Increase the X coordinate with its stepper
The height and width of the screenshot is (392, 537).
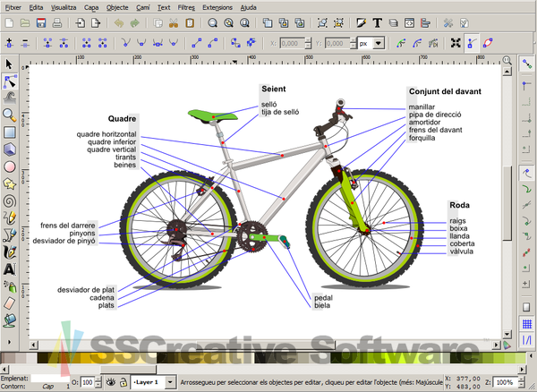pos(308,40)
